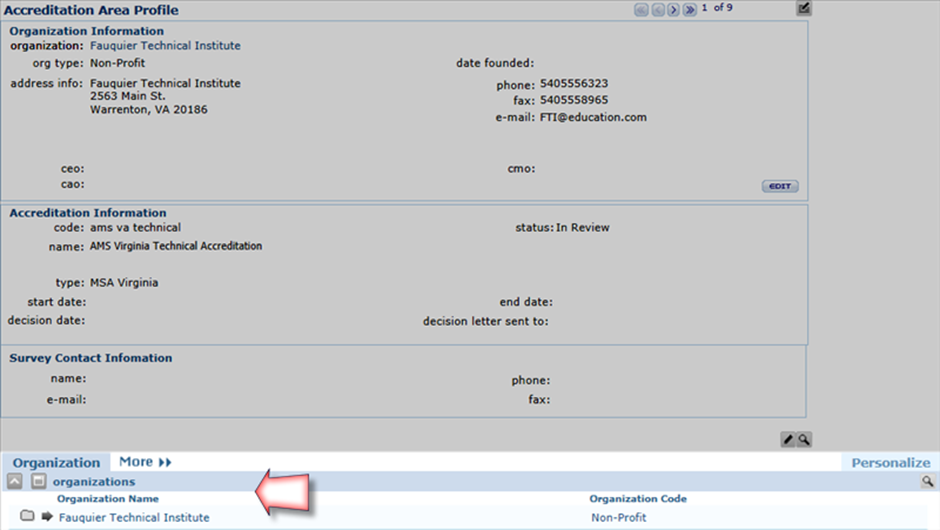Click the EDIT button in Organization Information
Viewport: 940px width, 530px height.
click(780, 186)
